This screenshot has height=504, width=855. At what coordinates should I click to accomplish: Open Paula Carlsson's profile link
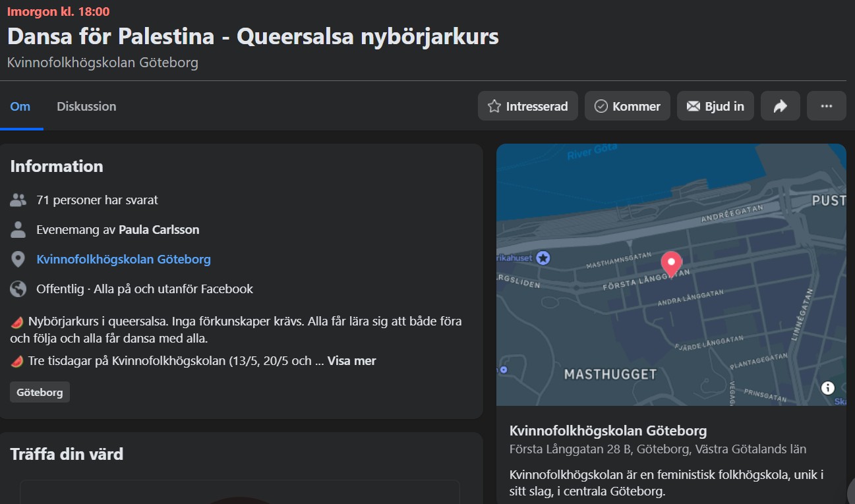(x=159, y=230)
